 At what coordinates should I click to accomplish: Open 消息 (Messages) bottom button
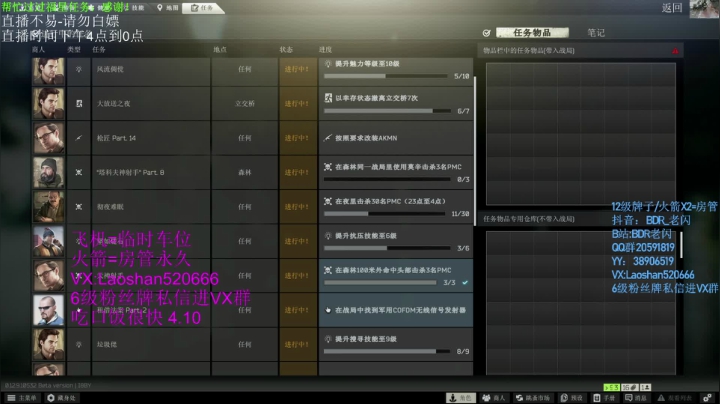pyautogui.click(x=636, y=398)
